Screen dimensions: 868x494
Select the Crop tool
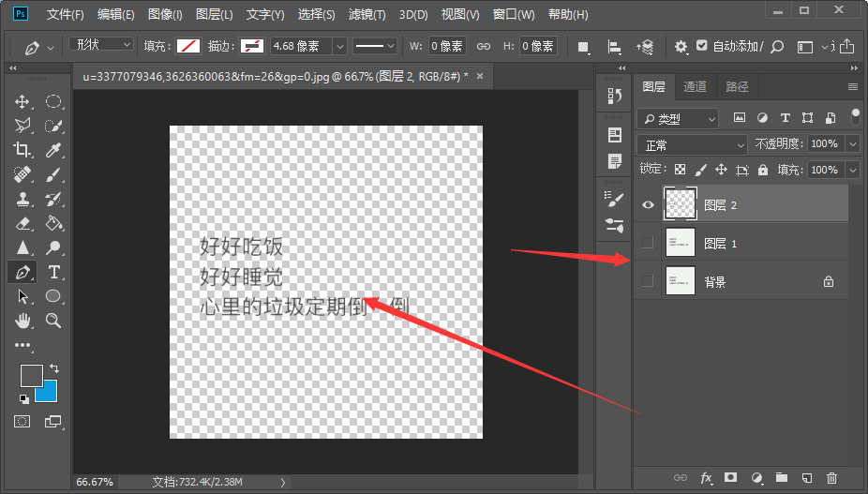click(x=22, y=150)
